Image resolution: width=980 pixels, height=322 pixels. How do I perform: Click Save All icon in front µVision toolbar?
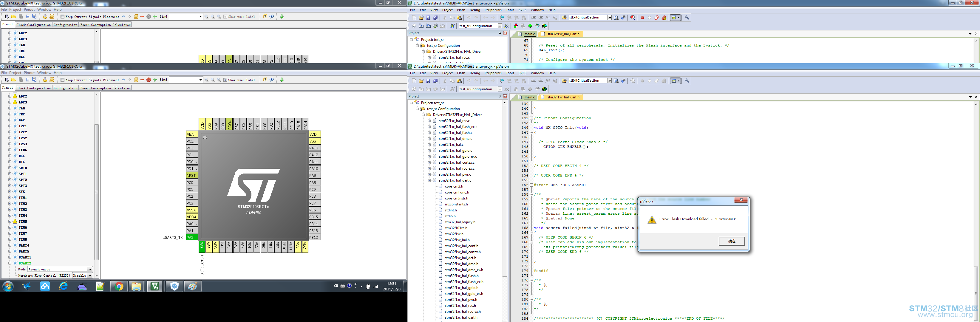(x=436, y=80)
